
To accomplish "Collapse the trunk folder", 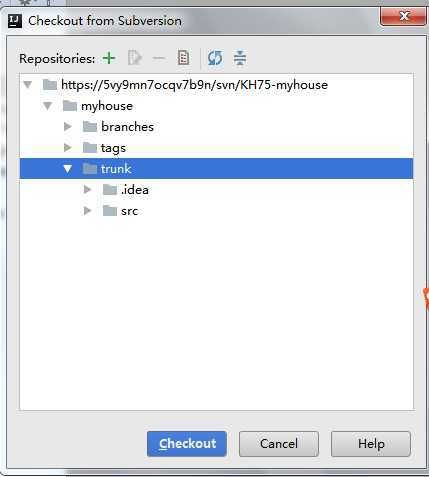I will tap(68, 169).
